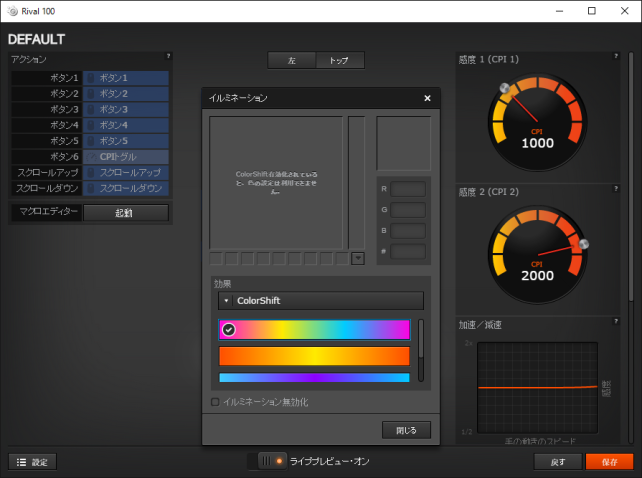Select the rainbow ColorShift gradient
The image size is (642, 478).
click(314, 330)
